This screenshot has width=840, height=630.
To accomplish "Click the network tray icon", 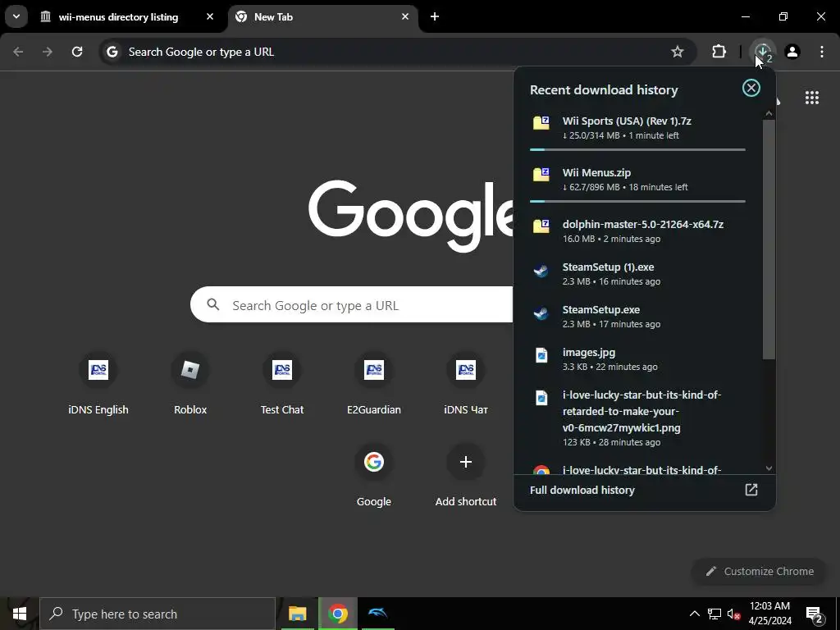I will (x=714, y=614).
